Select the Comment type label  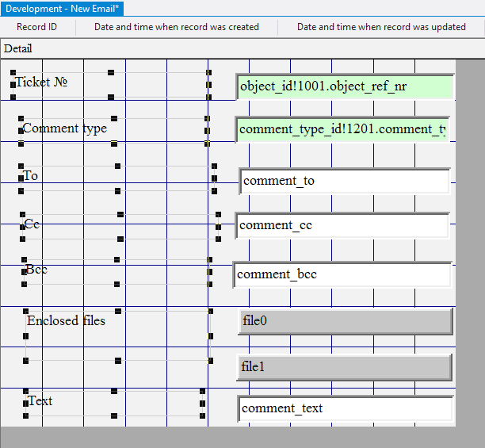point(64,128)
